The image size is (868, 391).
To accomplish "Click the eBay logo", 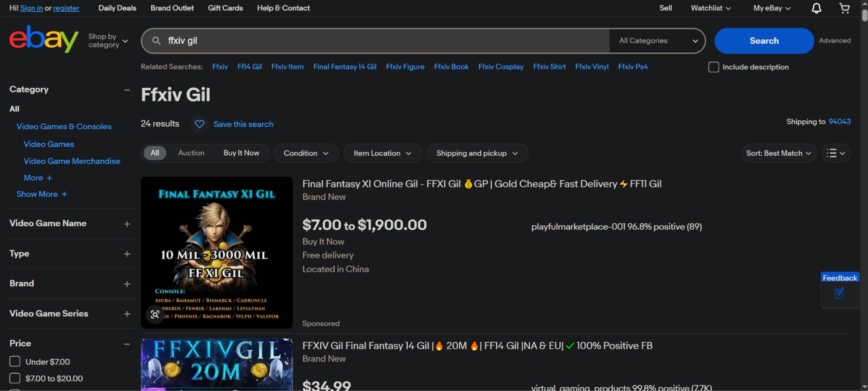I will click(x=44, y=39).
